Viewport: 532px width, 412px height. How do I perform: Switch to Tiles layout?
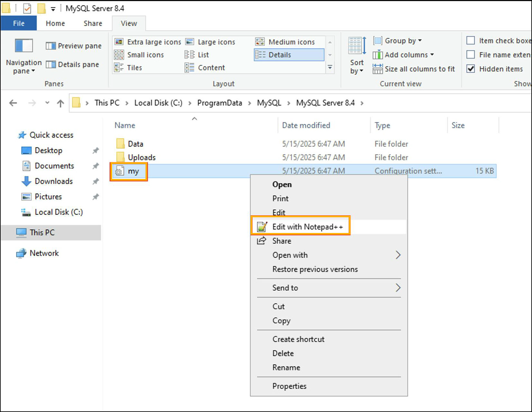[128, 68]
